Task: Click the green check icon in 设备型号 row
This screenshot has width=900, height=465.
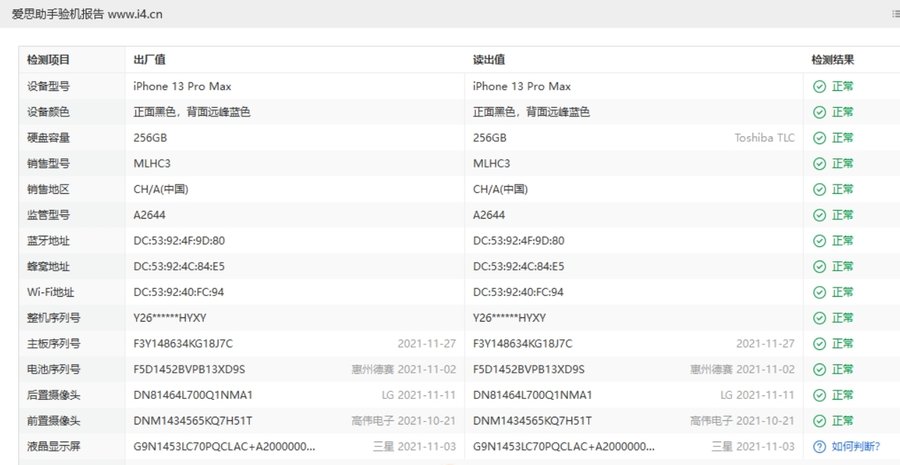Action: pos(819,86)
